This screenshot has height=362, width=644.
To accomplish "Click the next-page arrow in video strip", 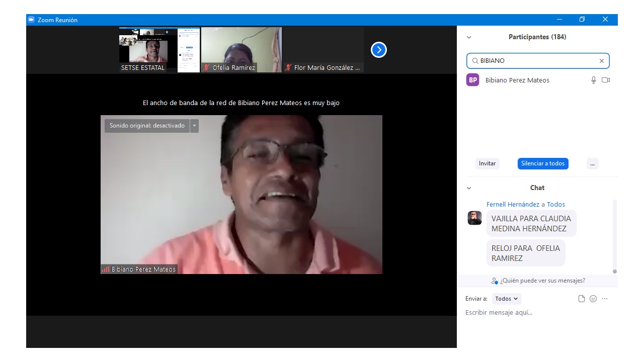I will click(x=378, y=50).
